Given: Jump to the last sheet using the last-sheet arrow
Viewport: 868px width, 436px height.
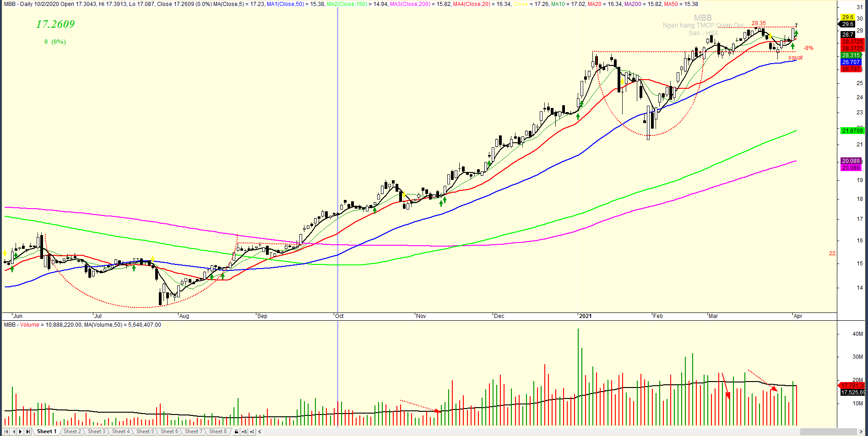Looking at the screenshot, I should coord(28,431).
